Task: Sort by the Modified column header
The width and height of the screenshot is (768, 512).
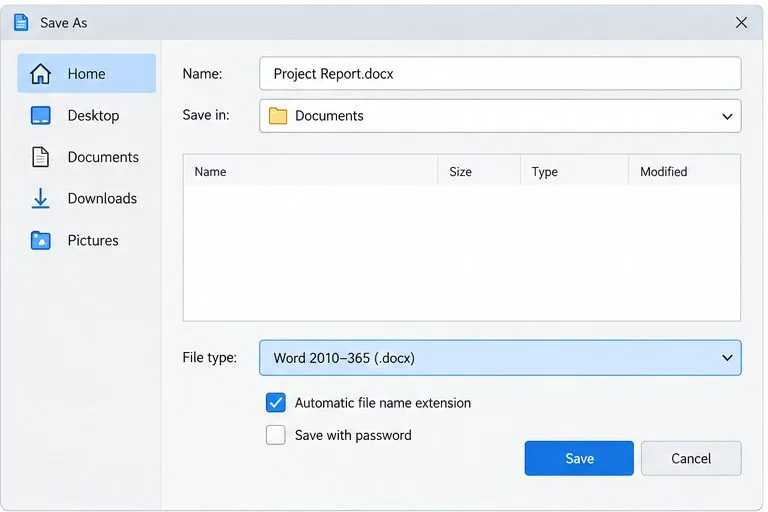Action: pyautogui.click(x=684, y=171)
